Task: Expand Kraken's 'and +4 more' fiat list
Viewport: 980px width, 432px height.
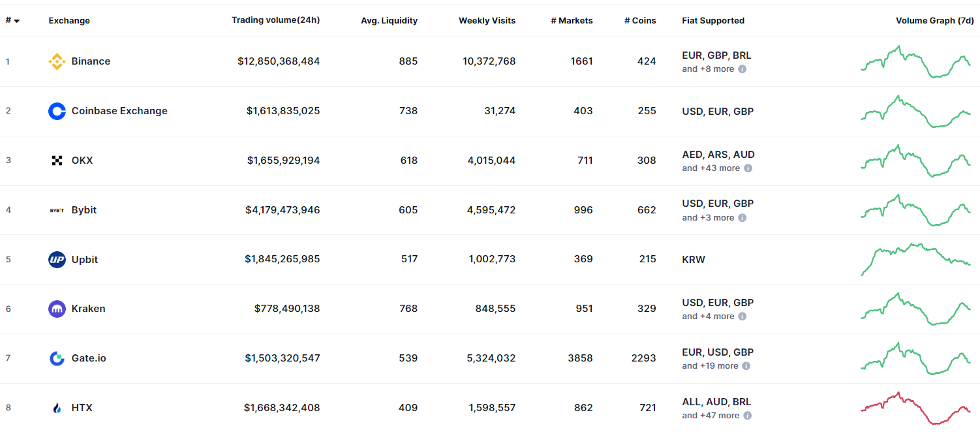Action: pyautogui.click(x=708, y=316)
